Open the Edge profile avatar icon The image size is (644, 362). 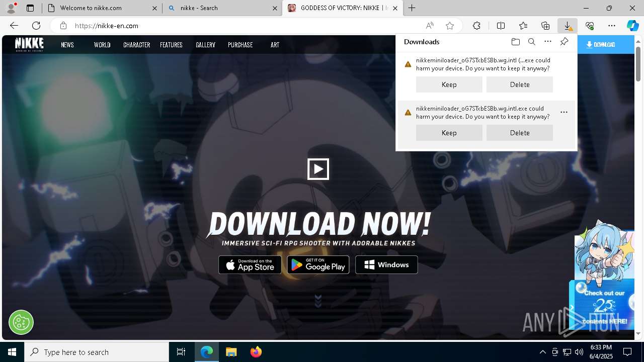tap(11, 8)
